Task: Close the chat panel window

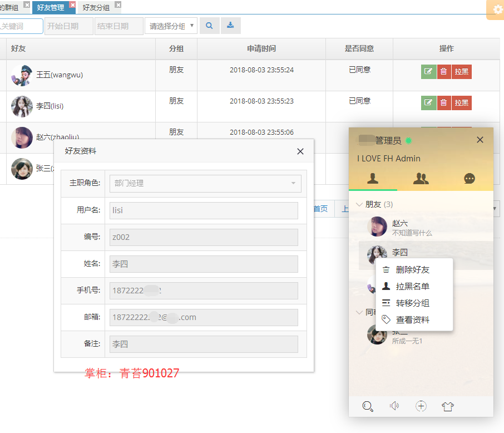Action: [x=480, y=140]
